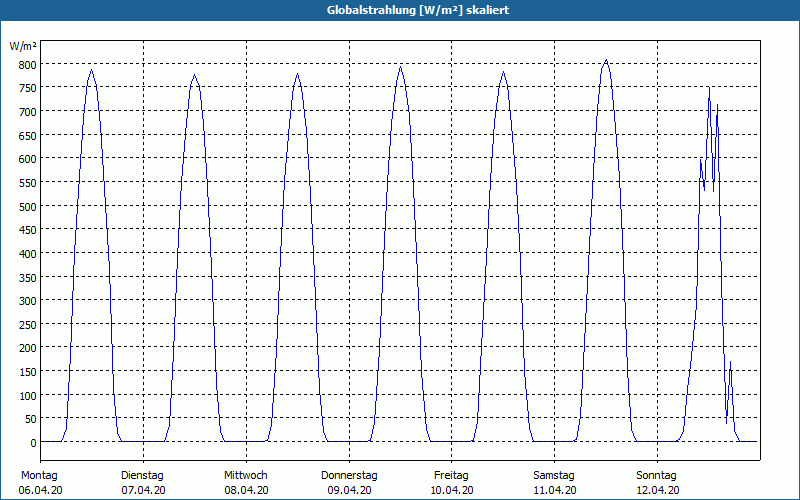Click the date 06.04.20
Viewport: 800px width, 500px height.
click(x=40, y=490)
